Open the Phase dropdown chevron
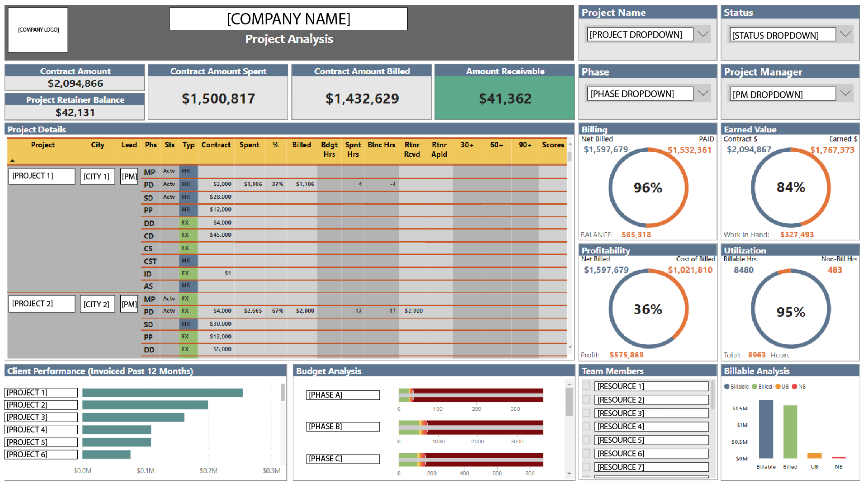 pyautogui.click(x=703, y=94)
